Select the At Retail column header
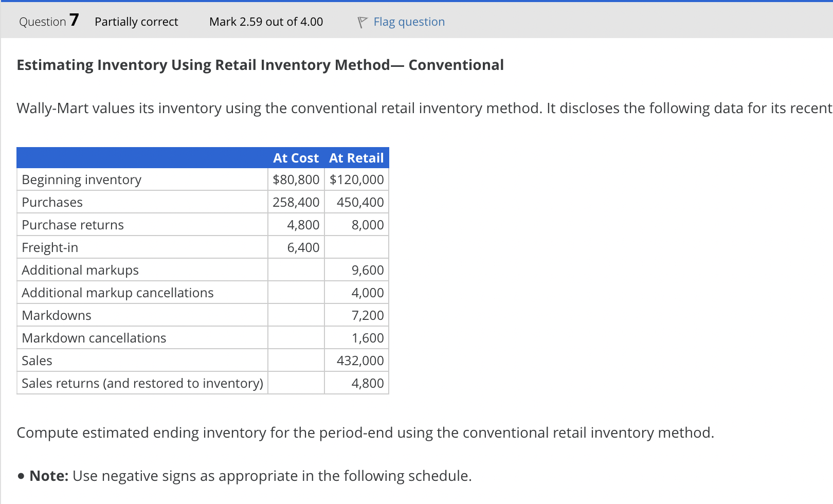Viewport: 833px width, 504px height. [356, 158]
